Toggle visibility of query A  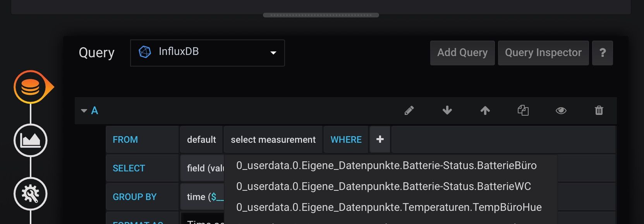tap(561, 111)
